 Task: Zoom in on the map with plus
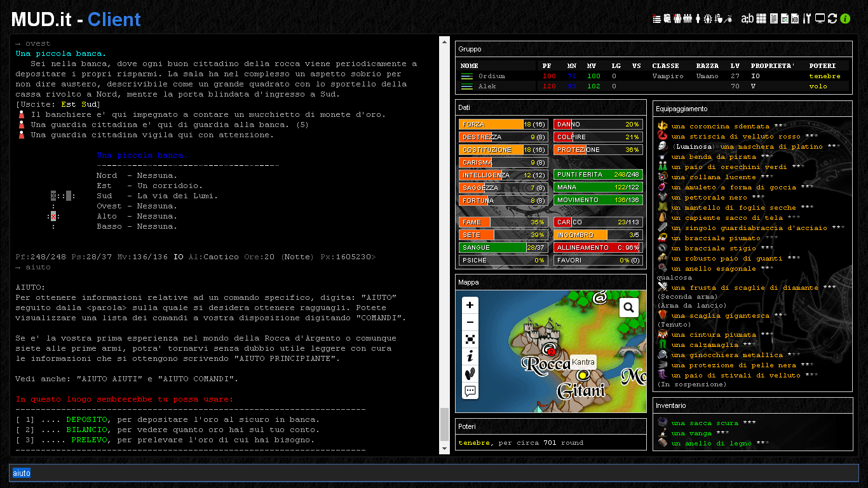point(470,305)
